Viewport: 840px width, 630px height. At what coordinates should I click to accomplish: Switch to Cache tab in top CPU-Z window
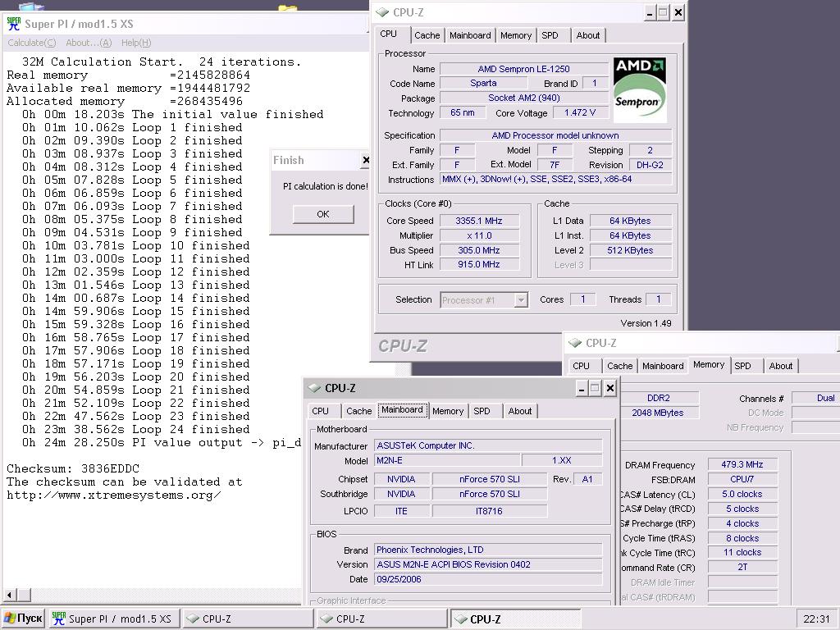(x=427, y=35)
